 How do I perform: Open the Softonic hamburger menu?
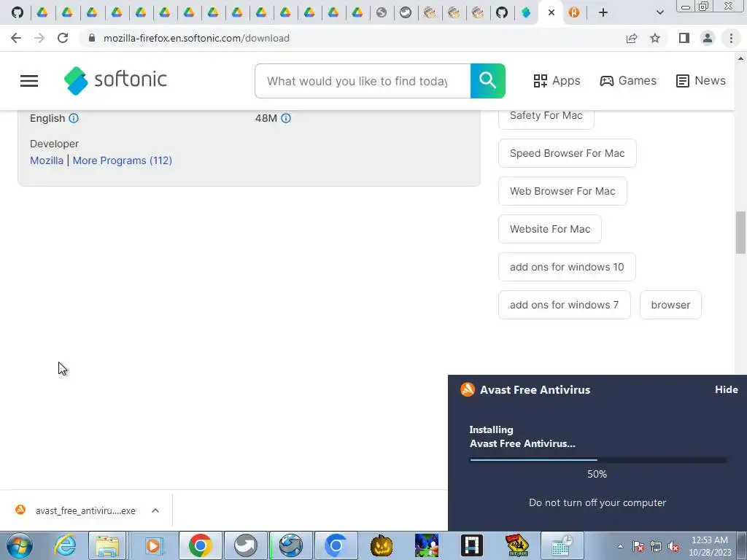(29, 81)
